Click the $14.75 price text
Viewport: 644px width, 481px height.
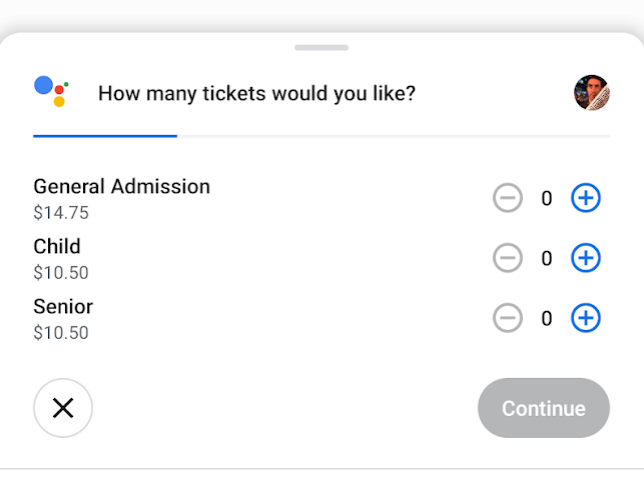coord(61,213)
